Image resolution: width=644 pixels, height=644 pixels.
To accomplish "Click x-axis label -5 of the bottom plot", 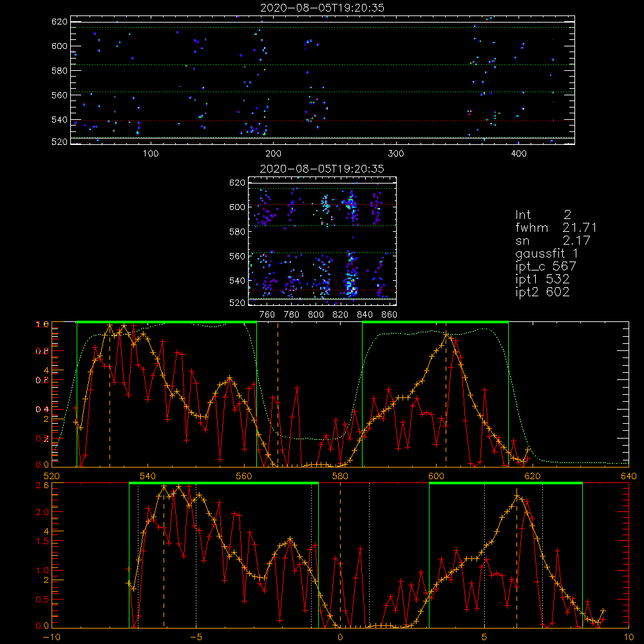I will [196, 638].
